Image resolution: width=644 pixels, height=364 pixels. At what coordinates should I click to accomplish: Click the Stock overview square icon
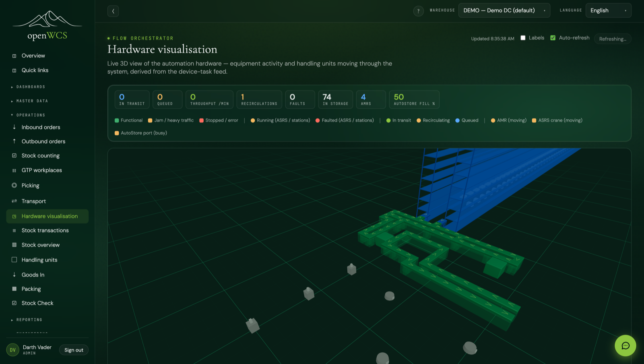(x=14, y=245)
